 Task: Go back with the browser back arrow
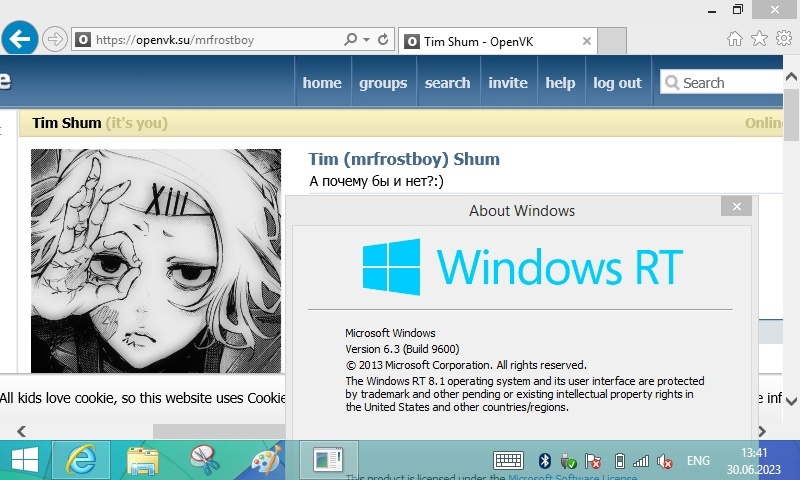tap(20, 38)
